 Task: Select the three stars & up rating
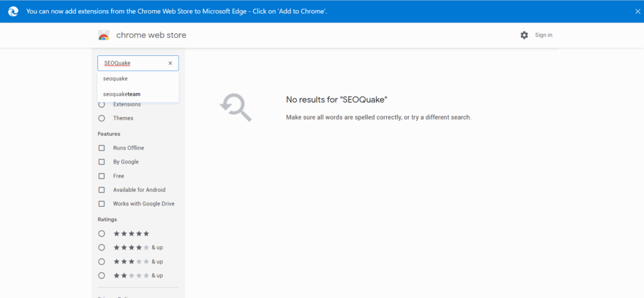point(101,262)
